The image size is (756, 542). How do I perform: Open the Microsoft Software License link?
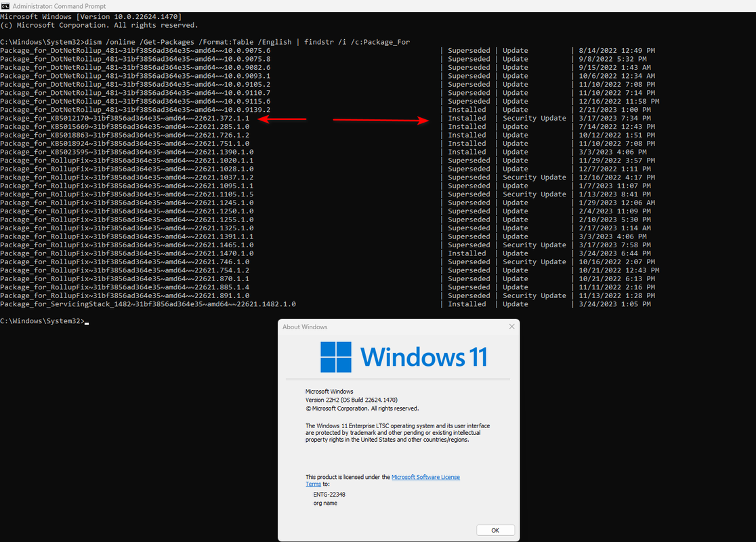[x=425, y=477]
